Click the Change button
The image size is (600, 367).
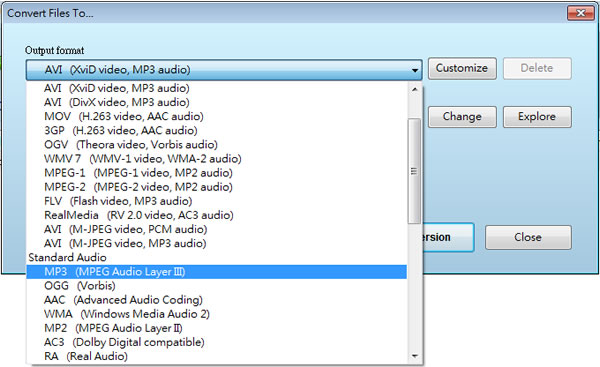(462, 117)
